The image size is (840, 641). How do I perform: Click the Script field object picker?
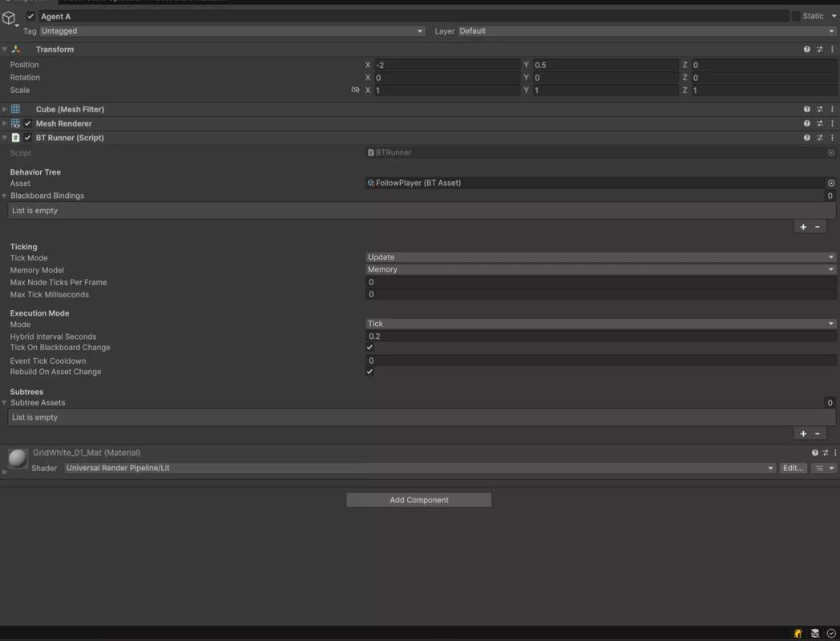click(831, 152)
